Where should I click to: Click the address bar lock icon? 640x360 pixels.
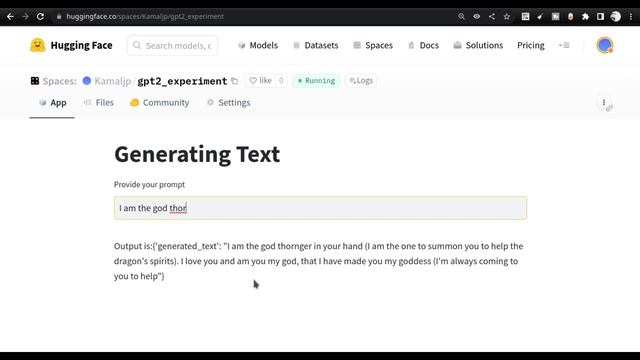tap(59, 16)
